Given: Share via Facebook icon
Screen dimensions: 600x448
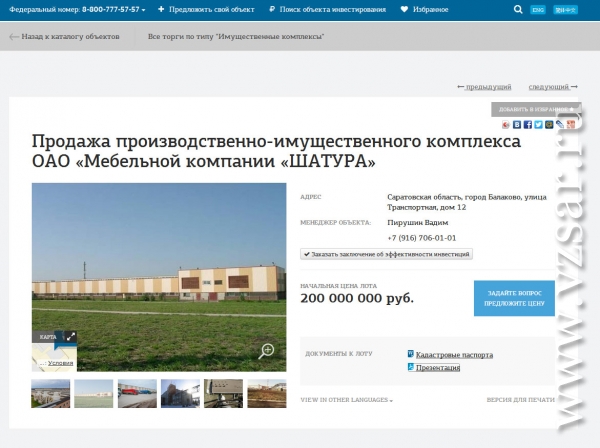Looking at the screenshot, I should click(x=528, y=125).
